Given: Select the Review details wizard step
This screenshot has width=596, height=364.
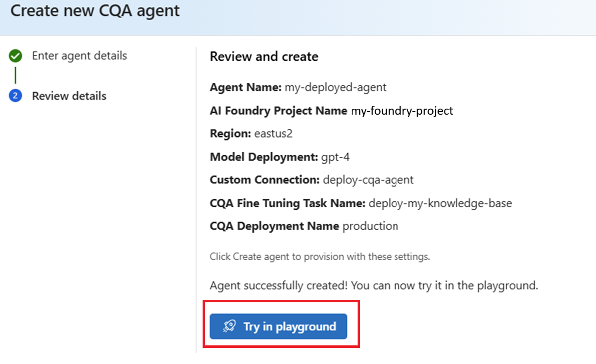Looking at the screenshot, I should (69, 96).
